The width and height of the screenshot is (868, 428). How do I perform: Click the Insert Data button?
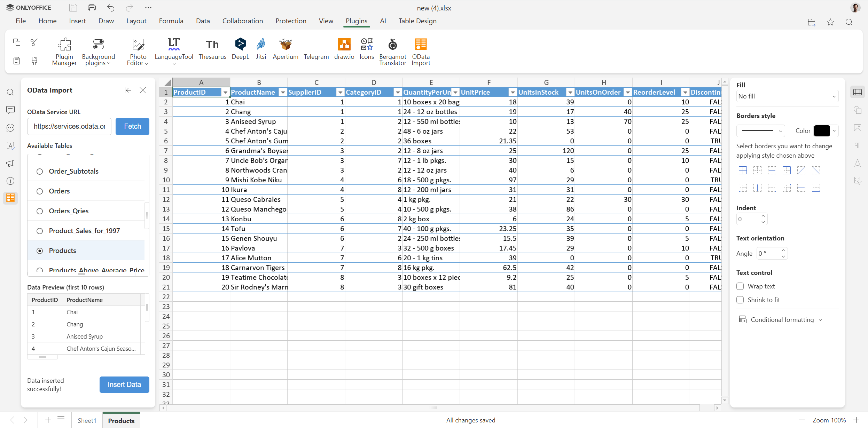pyautogui.click(x=124, y=385)
